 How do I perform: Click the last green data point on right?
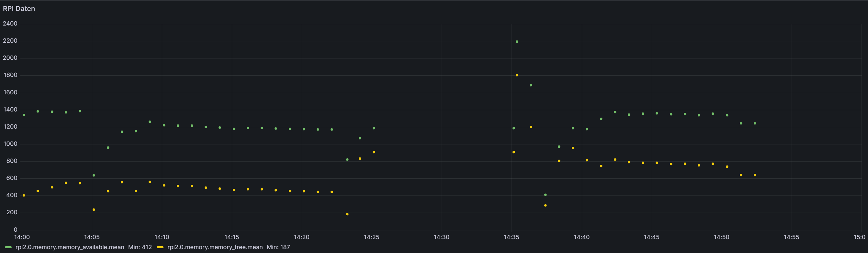(x=755, y=123)
